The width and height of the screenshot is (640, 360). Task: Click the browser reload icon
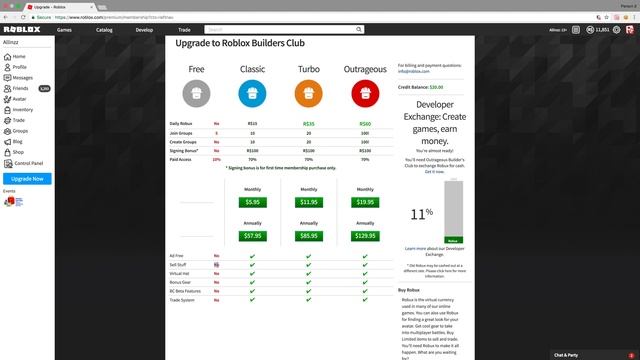tap(23, 17)
